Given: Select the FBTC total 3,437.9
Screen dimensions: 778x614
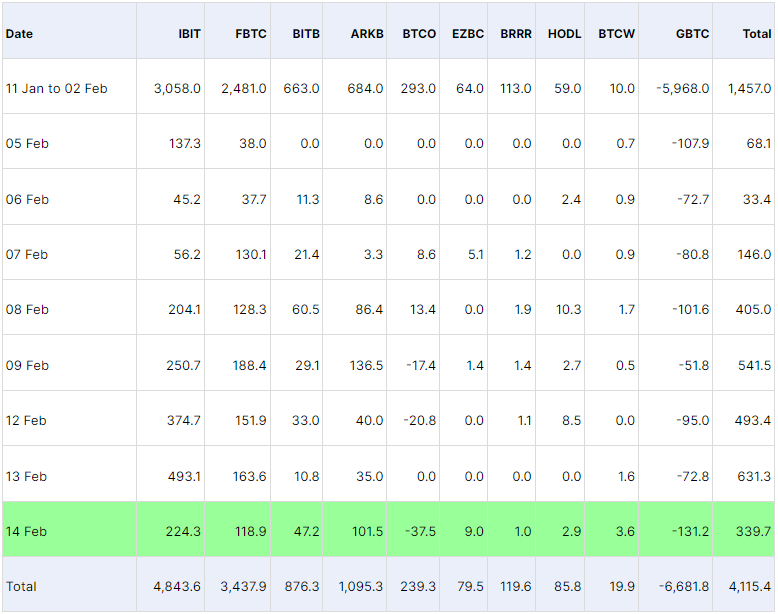Looking at the screenshot, I should (x=243, y=587).
